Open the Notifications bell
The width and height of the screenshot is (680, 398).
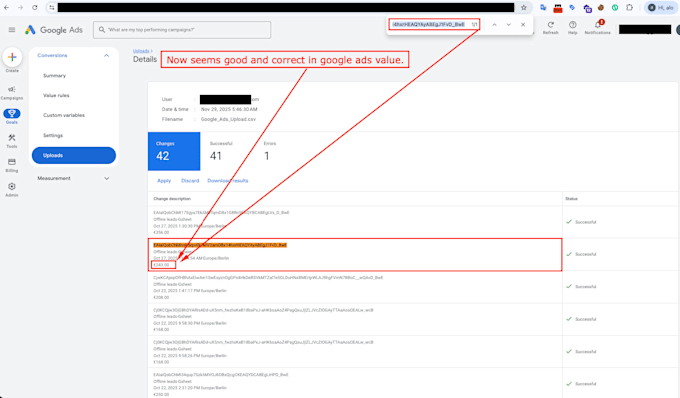(598, 27)
